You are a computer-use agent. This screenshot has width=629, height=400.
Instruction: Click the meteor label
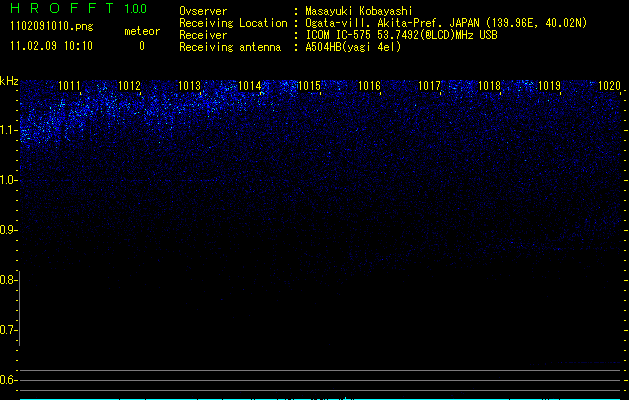(142, 31)
